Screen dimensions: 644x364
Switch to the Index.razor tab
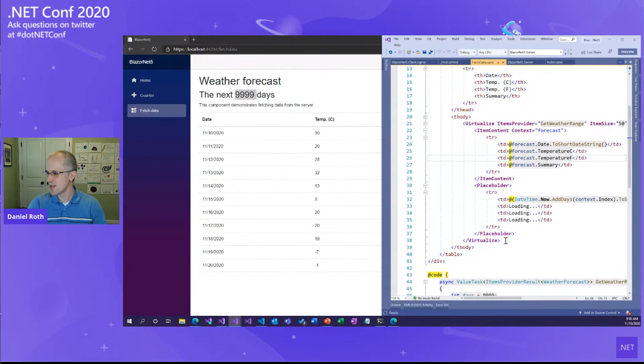555,62
